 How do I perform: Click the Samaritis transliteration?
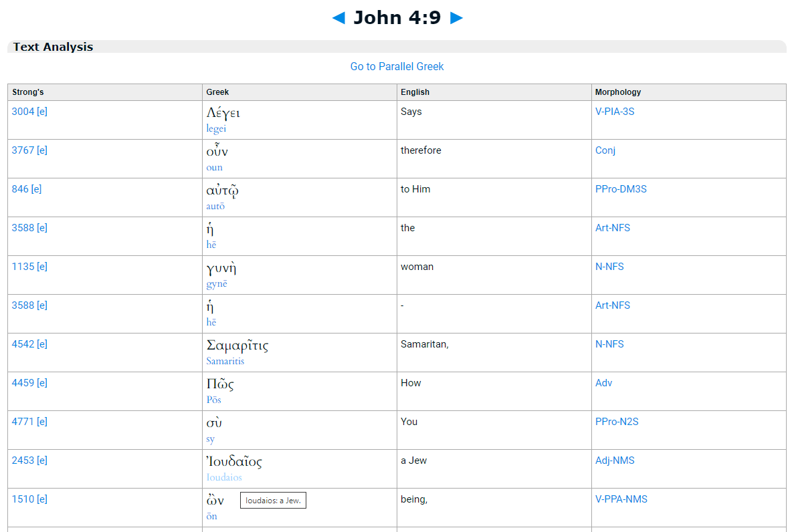coord(225,361)
